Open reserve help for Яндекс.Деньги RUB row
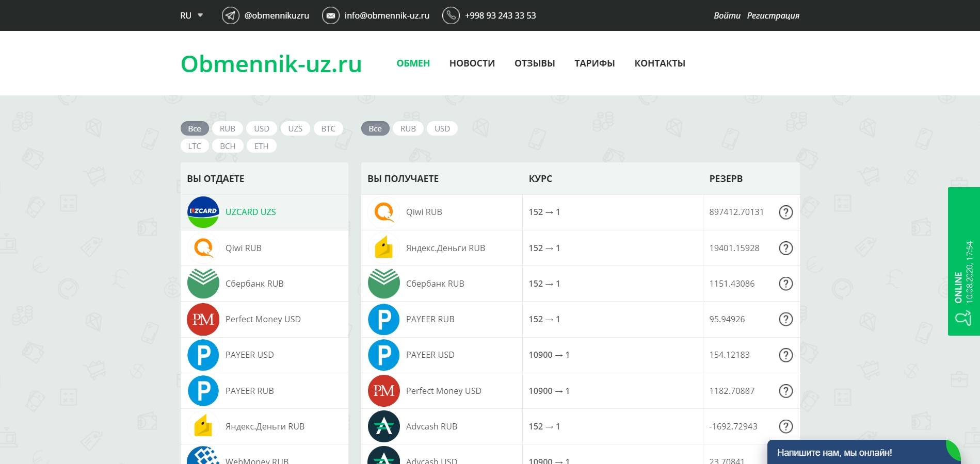This screenshot has height=464, width=980. (x=786, y=248)
